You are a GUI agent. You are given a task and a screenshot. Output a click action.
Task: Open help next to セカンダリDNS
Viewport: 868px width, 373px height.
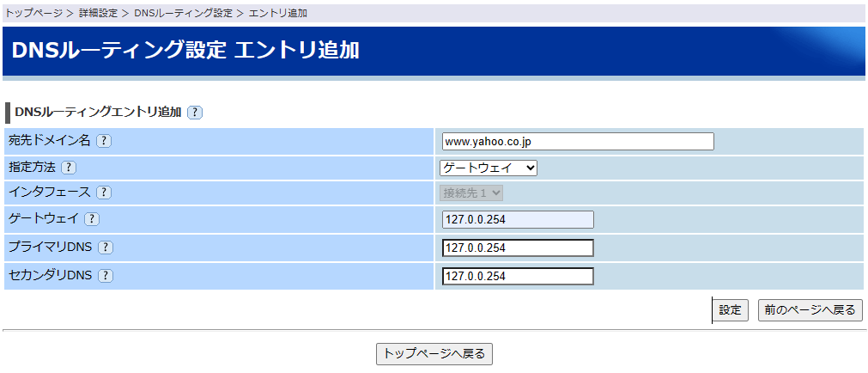106,276
